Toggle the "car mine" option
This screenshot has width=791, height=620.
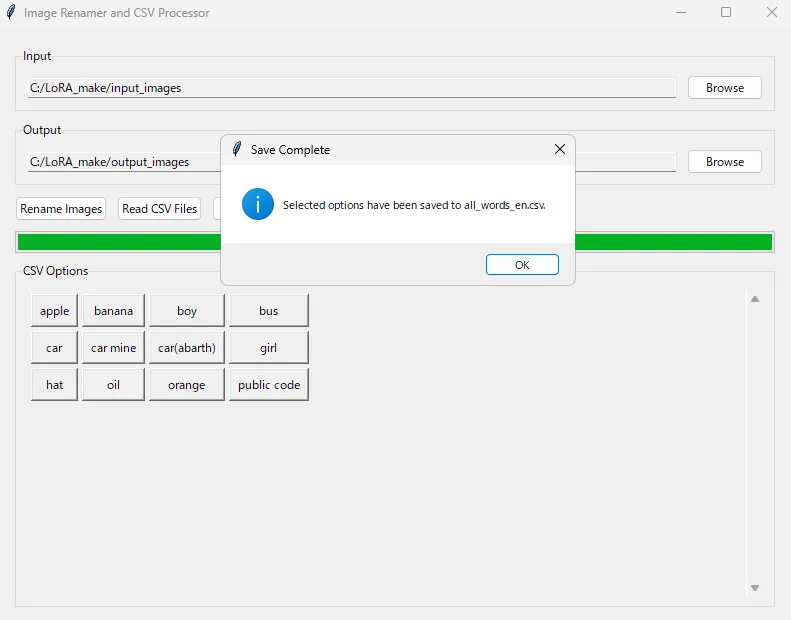[113, 348]
